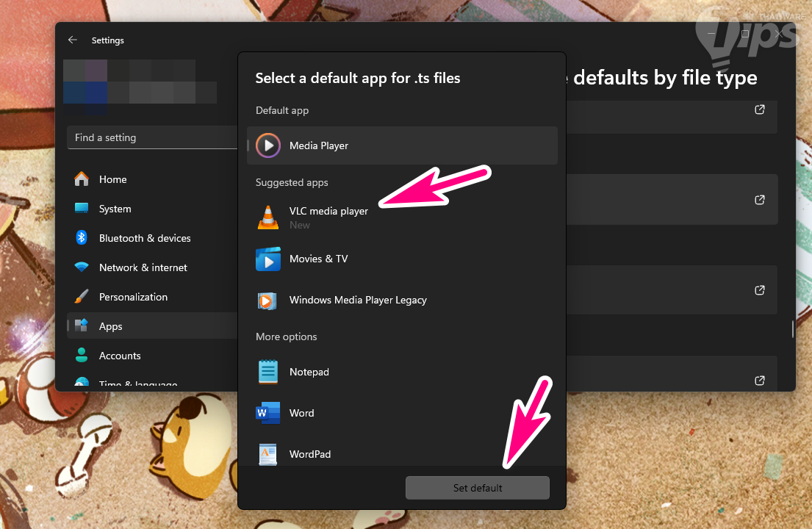Screen dimensions: 812x529
Task: Click the Media Player icon under Default app
Action: click(268, 145)
